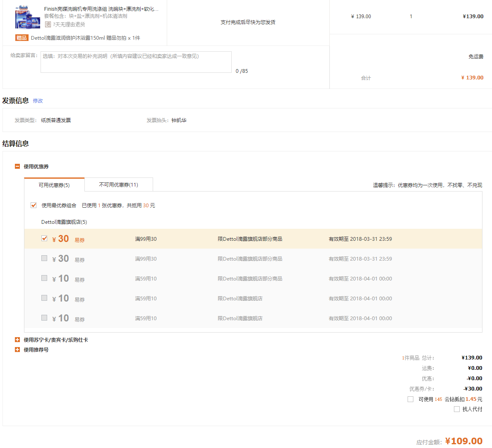Viewport: 492px width, 448px height.
Task: Uncheck the selected ¥30 易券 coupon
Action: [44, 238]
